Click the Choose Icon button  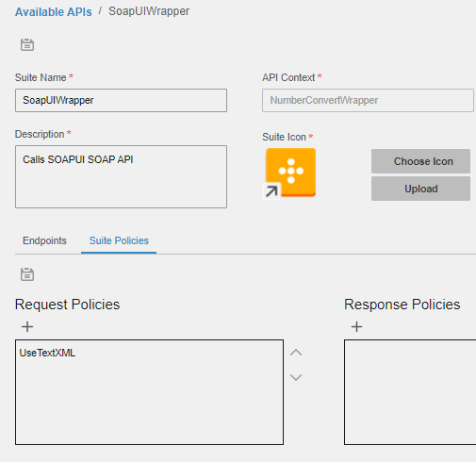pos(420,161)
